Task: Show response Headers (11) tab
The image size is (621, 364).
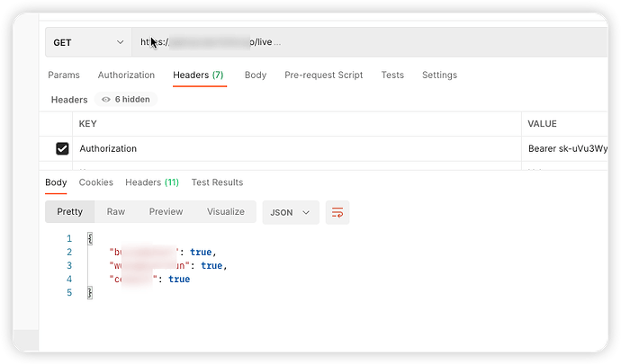Action: click(152, 182)
